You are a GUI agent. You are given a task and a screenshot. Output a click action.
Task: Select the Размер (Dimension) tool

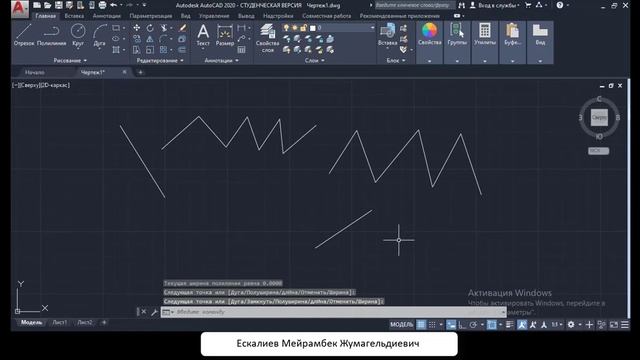point(224,35)
